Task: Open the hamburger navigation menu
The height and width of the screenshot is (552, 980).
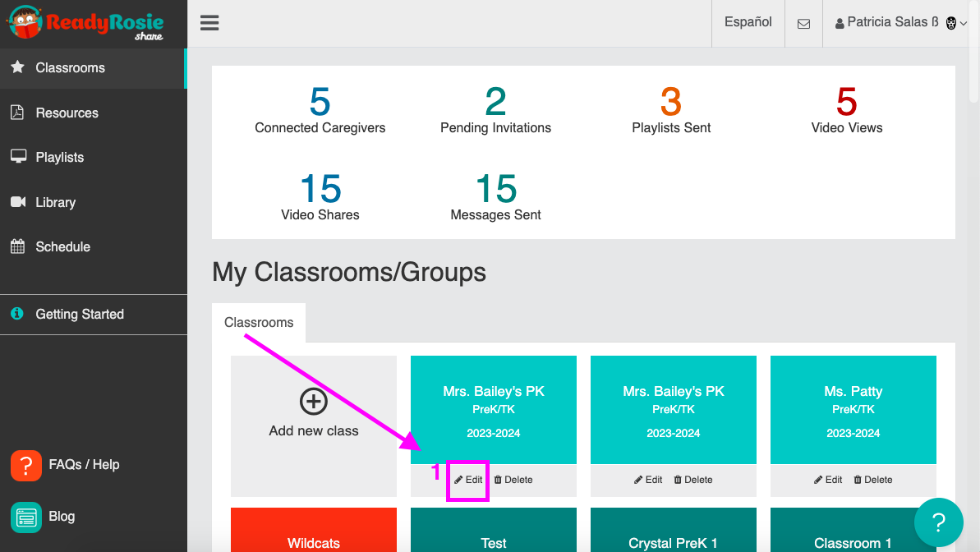Action: 209,22
